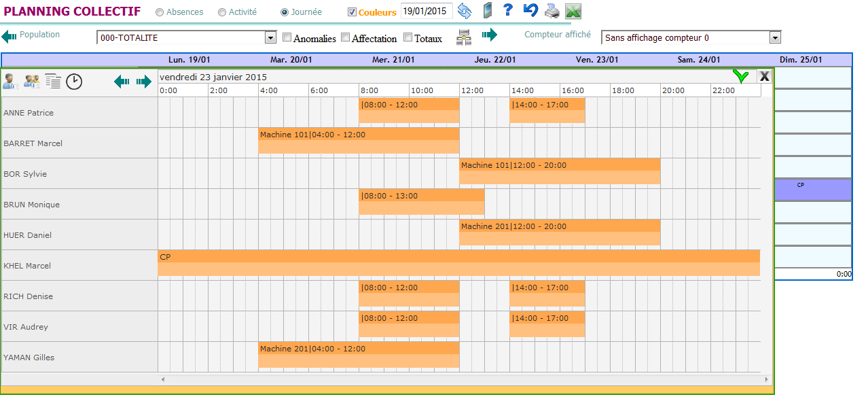Click the clock icon in day panel

(74, 82)
